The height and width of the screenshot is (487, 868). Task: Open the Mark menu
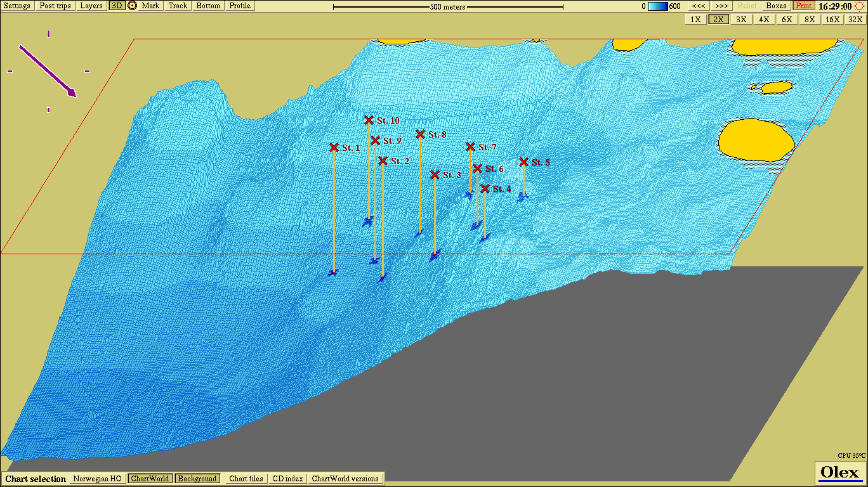click(151, 6)
